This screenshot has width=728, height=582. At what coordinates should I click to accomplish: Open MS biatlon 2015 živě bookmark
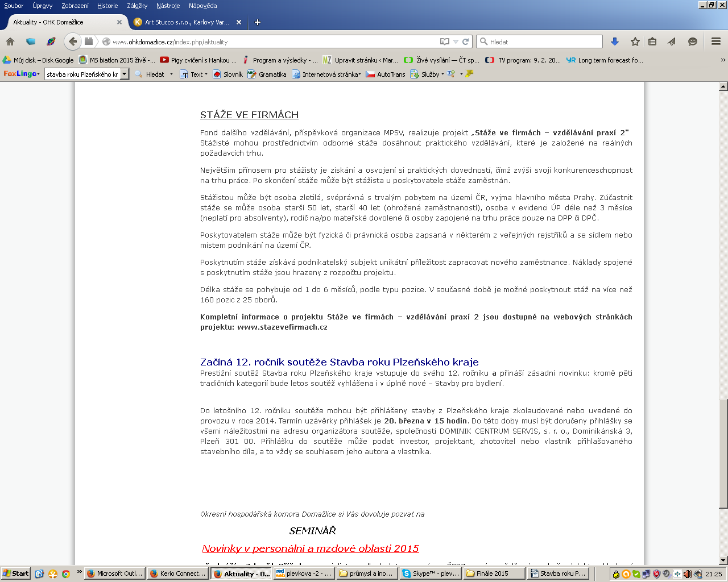click(x=117, y=60)
